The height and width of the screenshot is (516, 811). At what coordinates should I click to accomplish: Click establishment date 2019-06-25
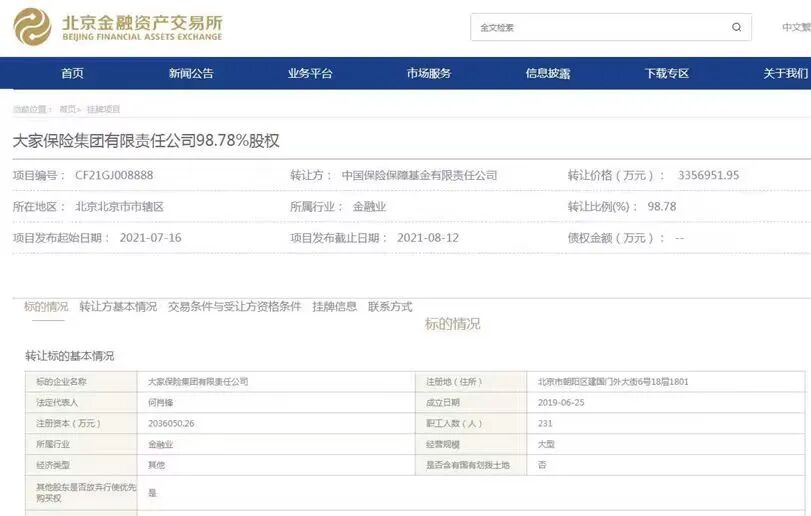561,402
